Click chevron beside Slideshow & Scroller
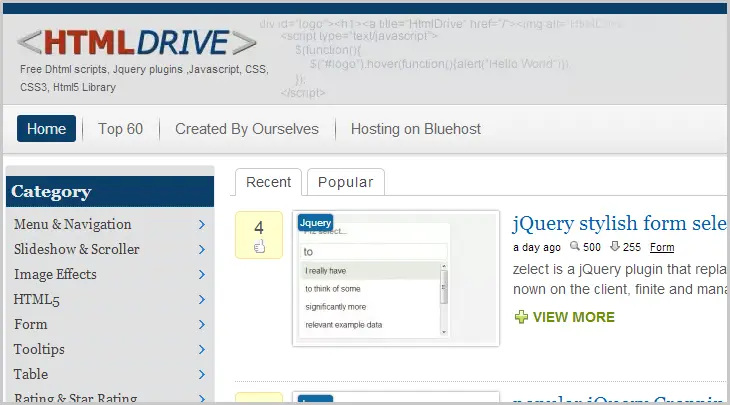This screenshot has height=405, width=730. point(202,250)
